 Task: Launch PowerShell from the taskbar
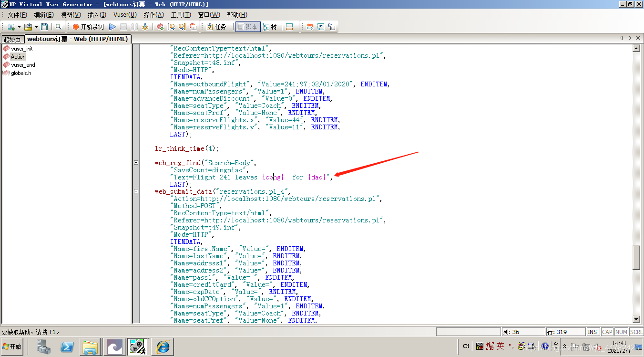click(x=67, y=346)
